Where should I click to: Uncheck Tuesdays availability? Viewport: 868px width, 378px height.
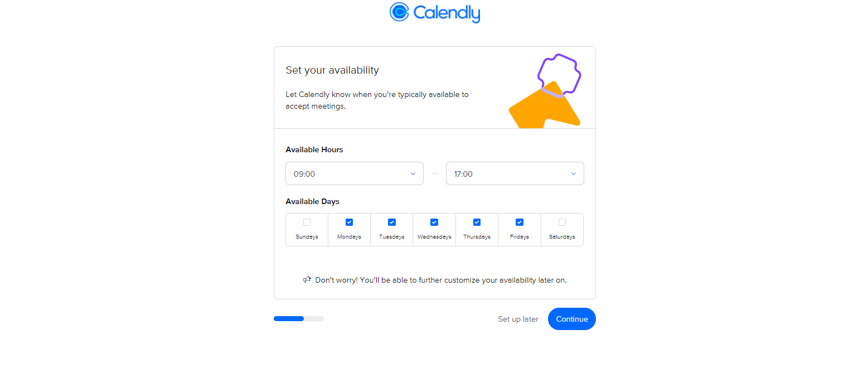click(392, 222)
